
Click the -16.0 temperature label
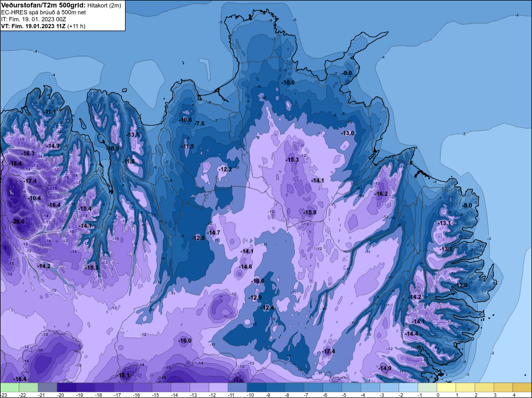pyautogui.click(x=185, y=341)
